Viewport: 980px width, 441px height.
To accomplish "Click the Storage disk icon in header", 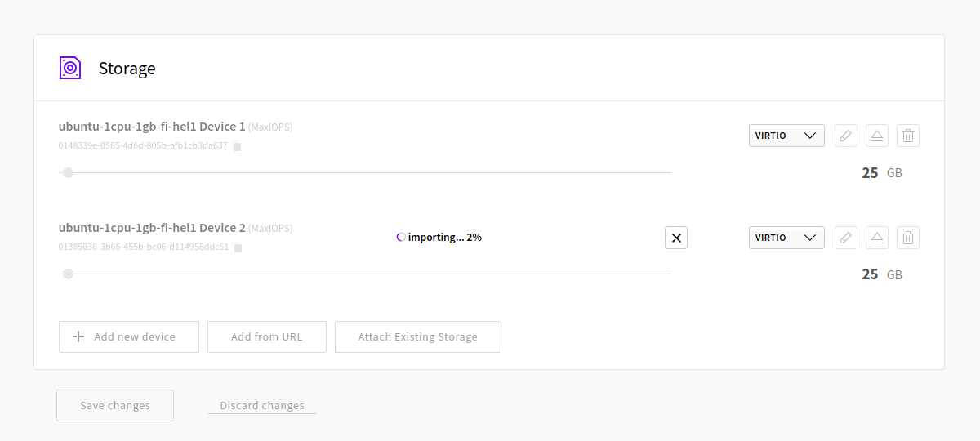I will [70, 68].
